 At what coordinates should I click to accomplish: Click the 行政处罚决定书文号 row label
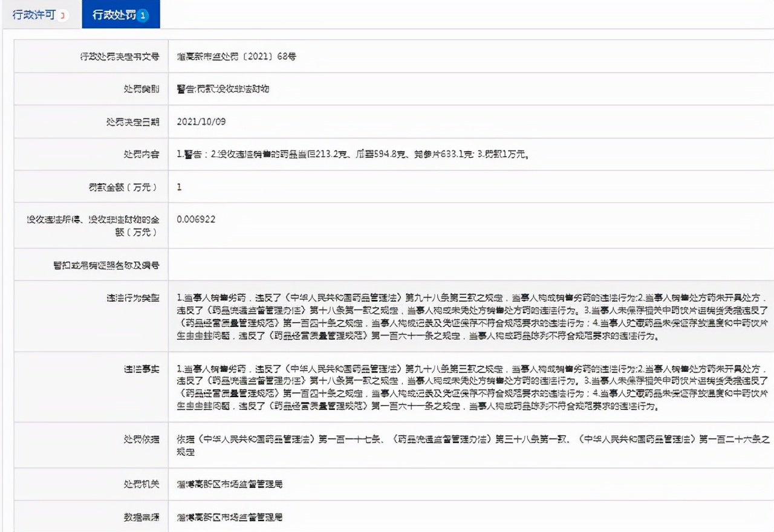tap(120, 56)
